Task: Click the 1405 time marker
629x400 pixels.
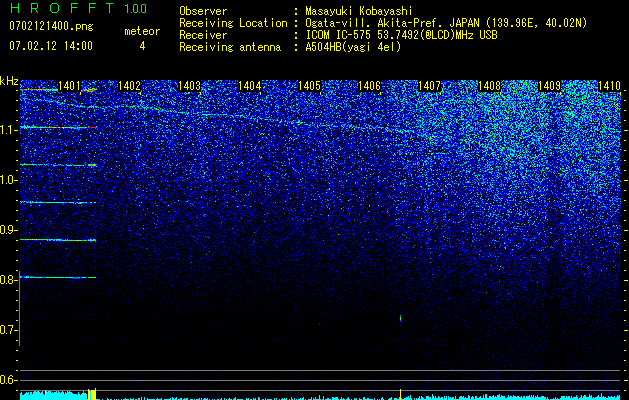Action: pyautogui.click(x=310, y=85)
